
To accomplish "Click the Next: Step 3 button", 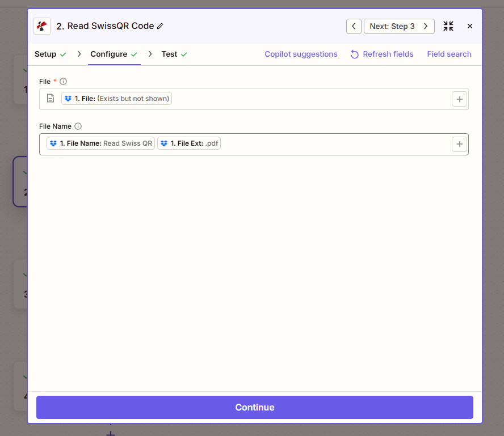I will pos(398,26).
